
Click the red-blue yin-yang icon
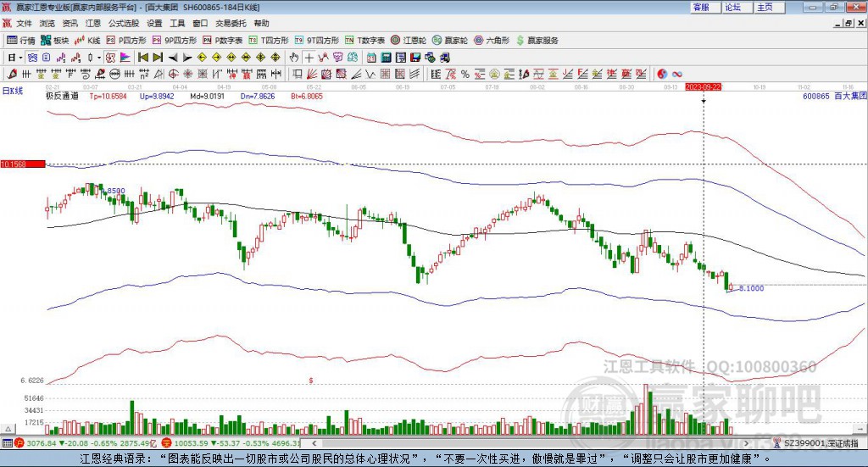pyautogui.click(x=662, y=74)
